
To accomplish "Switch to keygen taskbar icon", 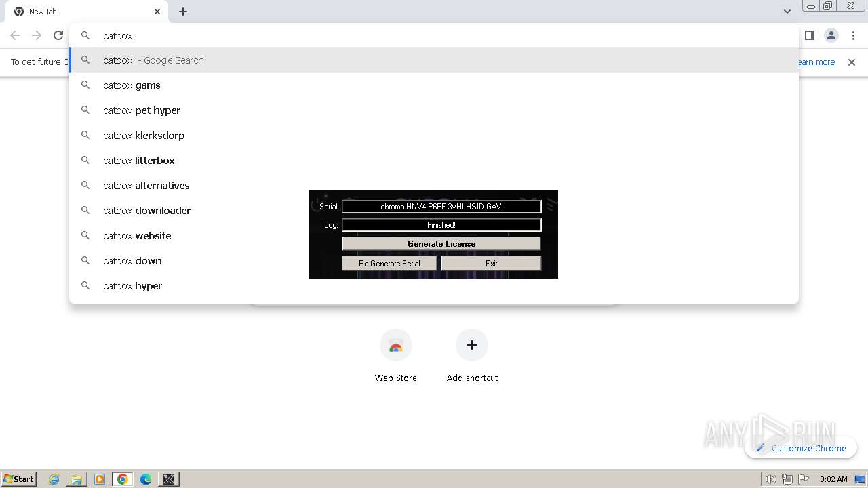I will pyautogui.click(x=169, y=479).
